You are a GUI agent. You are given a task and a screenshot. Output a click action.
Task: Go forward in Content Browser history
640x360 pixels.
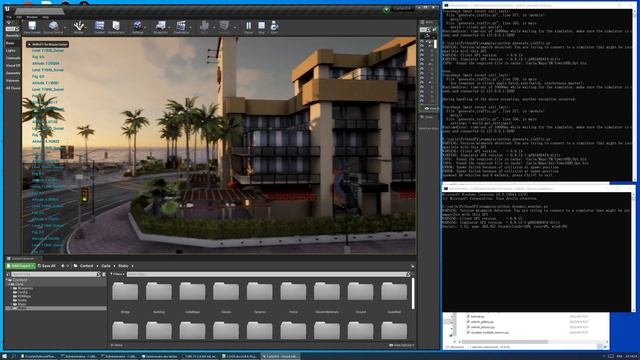tap(68, 266)
